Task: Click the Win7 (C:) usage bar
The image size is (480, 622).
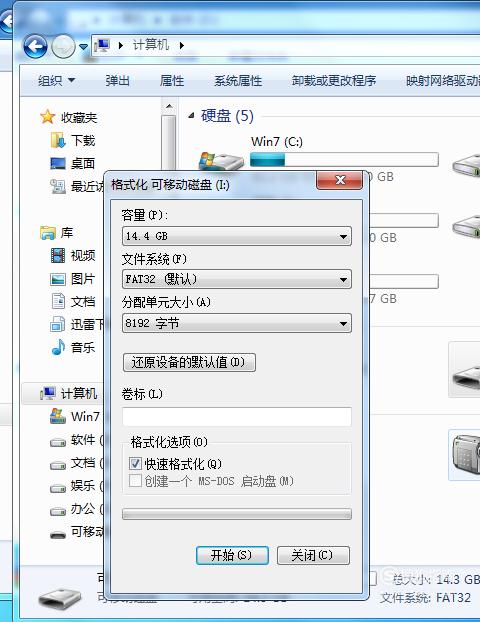Action: (x=344, y=159)
